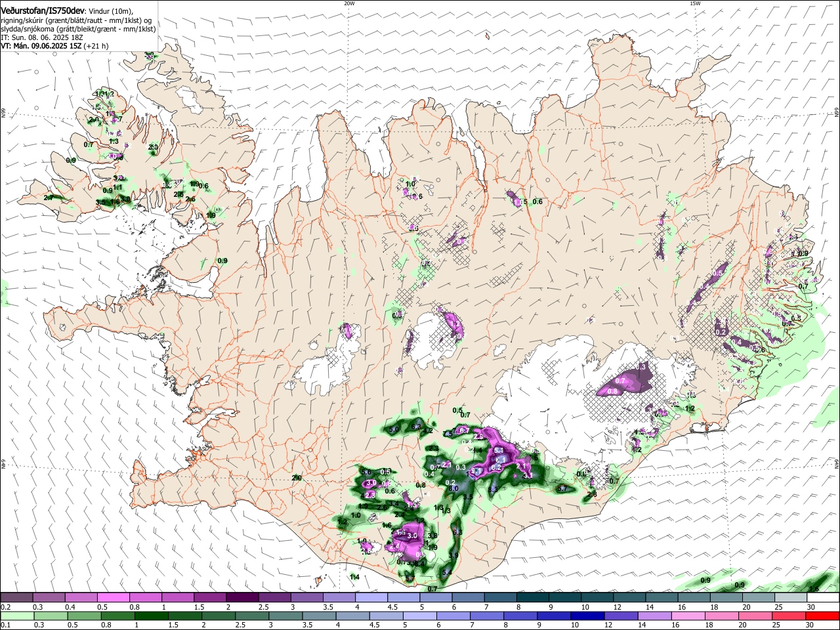840x630 pixels.
Task: Pick the deep blue swatch between 10 and 12
Action: point(587,616)
